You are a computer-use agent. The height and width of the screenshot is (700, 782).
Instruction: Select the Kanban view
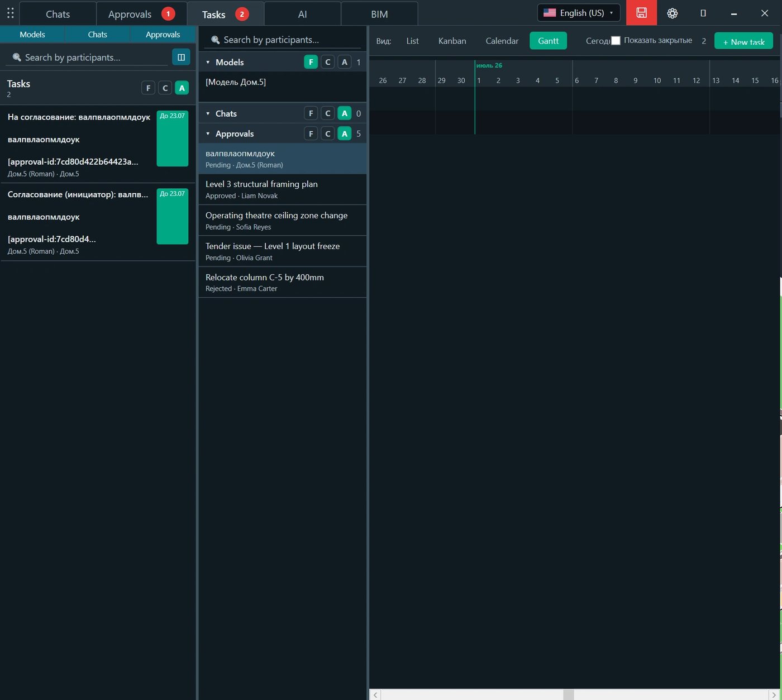[x=452, y=41]
